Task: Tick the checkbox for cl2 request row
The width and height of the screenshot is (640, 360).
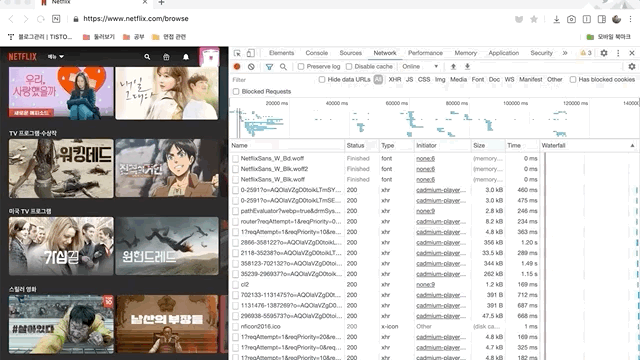Action: 236,284
